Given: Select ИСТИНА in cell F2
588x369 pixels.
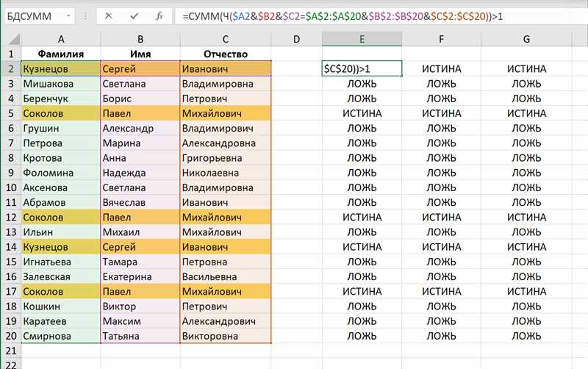Looking at the screenshot, I should pos(442,68).
